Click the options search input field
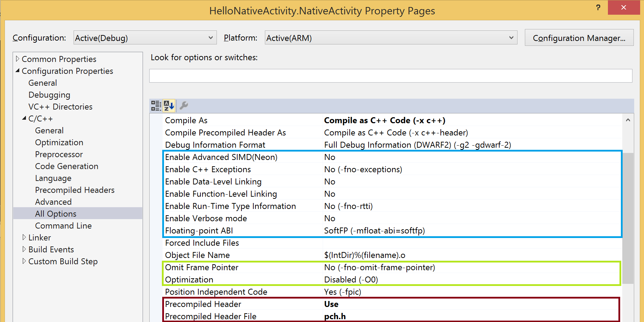644x322 pixels. pyautogui.click(x=390, y=76)
